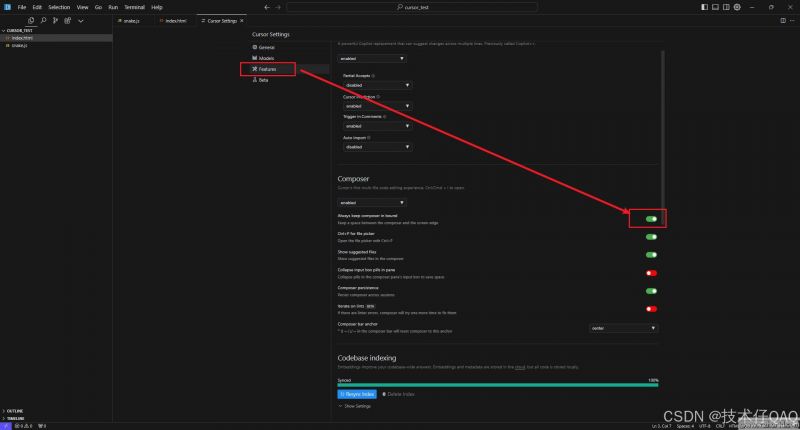
Task: Open the Extensions view icon
Action: (x=67, y=20)
